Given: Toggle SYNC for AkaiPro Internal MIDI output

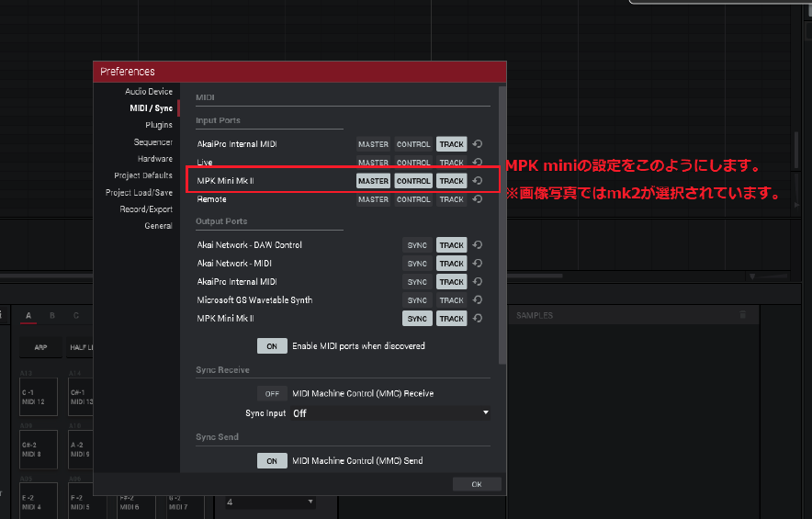Looking at the screenshot, I should click(x=417, y=282).
